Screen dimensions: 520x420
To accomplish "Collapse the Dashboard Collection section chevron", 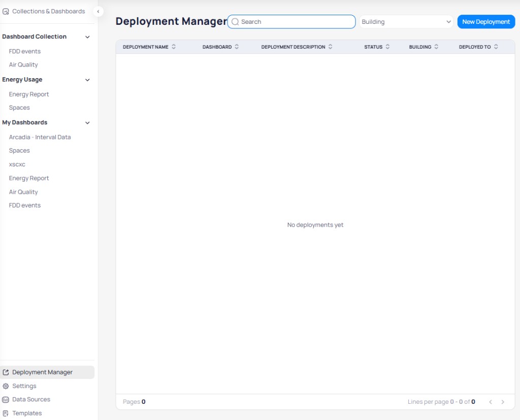I will pos(87,37).
